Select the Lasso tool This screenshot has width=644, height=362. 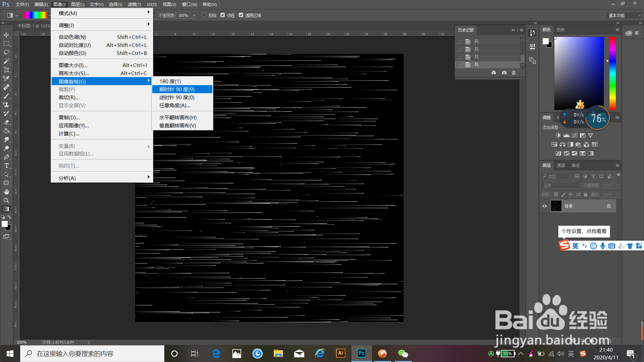coord(6,52)
